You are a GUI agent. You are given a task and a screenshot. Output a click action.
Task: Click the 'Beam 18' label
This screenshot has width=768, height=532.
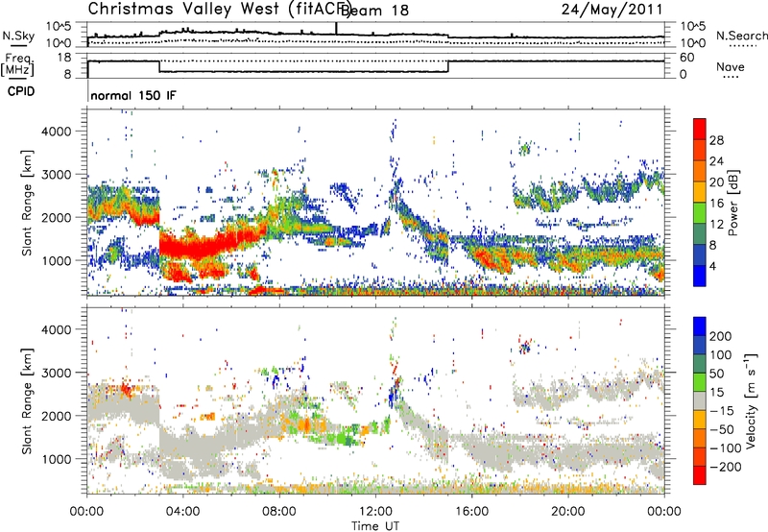click(x=374, y=10)
